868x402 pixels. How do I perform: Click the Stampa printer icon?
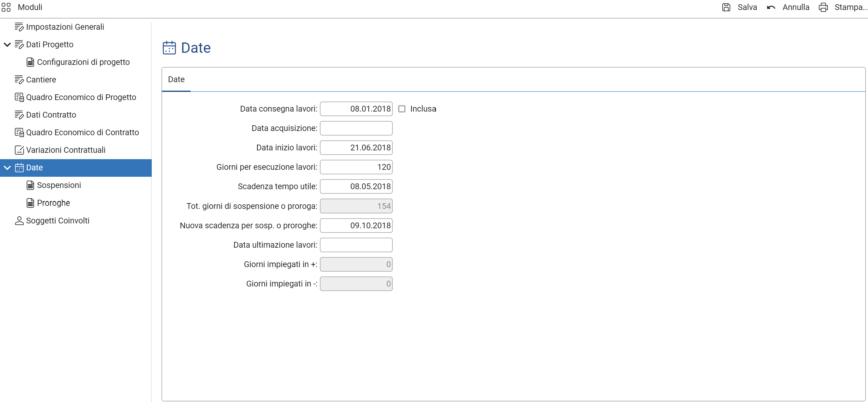click(823, 7)
